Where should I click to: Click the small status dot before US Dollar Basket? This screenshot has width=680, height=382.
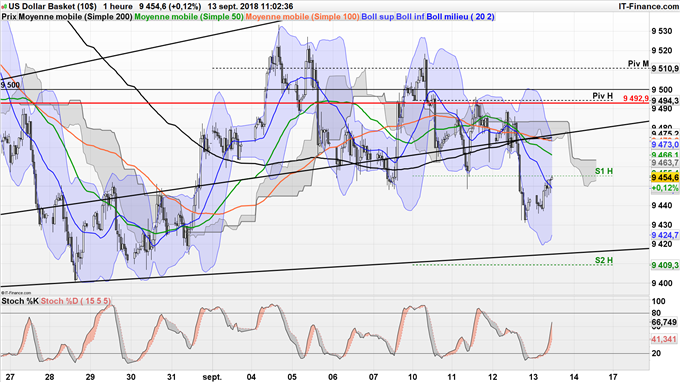click(4, 6)
